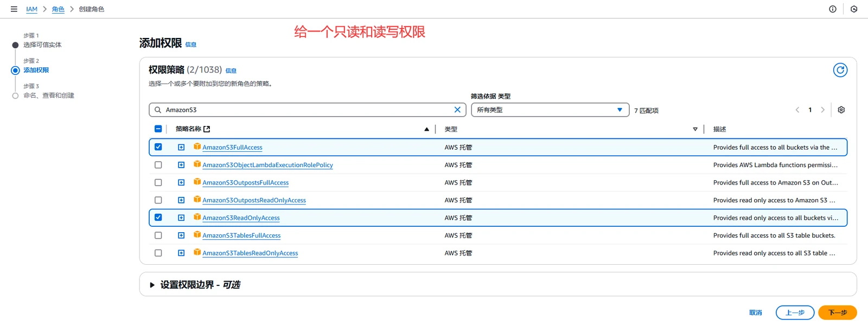Viewport: 868px width, 332px height.
Task: Open 信息 link next to 添加权限 heading
Action: pyautogui.click(x=191, y=44)
